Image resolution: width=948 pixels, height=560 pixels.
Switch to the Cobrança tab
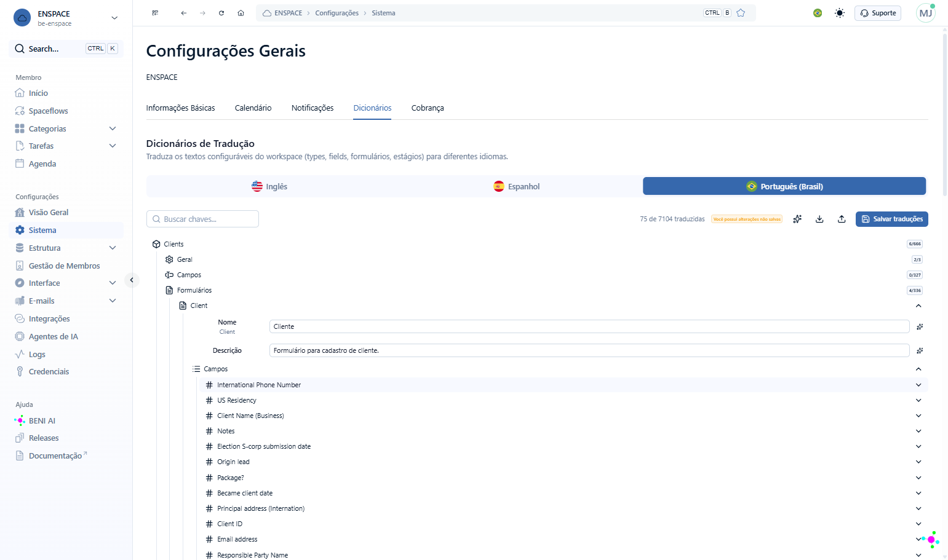[x=428, y=108]
